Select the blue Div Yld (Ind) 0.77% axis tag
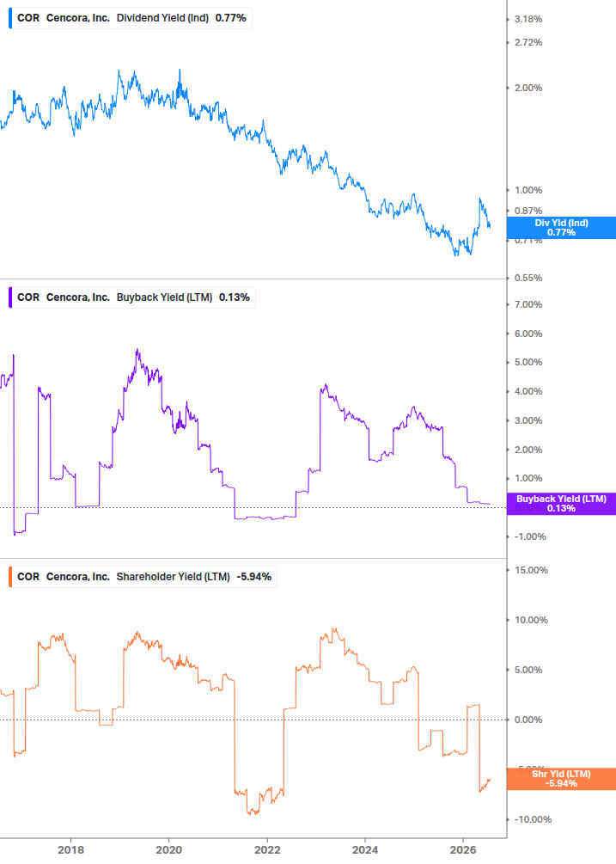 tap(561, 228)
